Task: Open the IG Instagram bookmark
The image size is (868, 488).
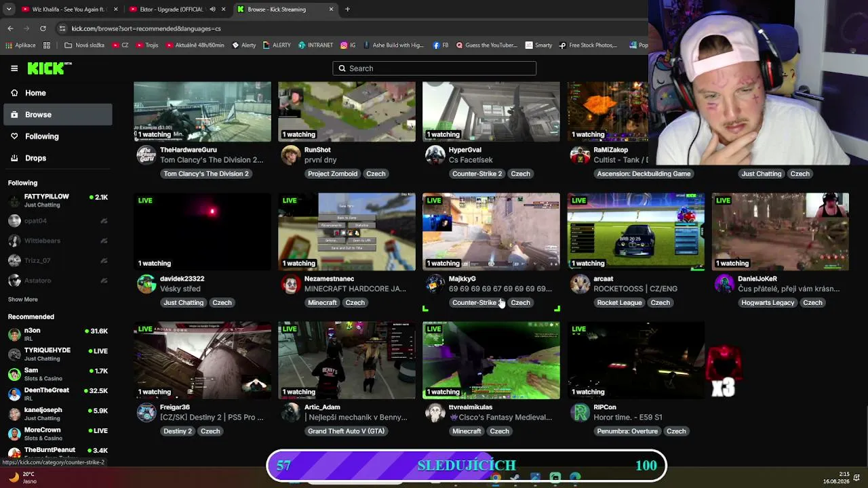Action: point(349,45)
